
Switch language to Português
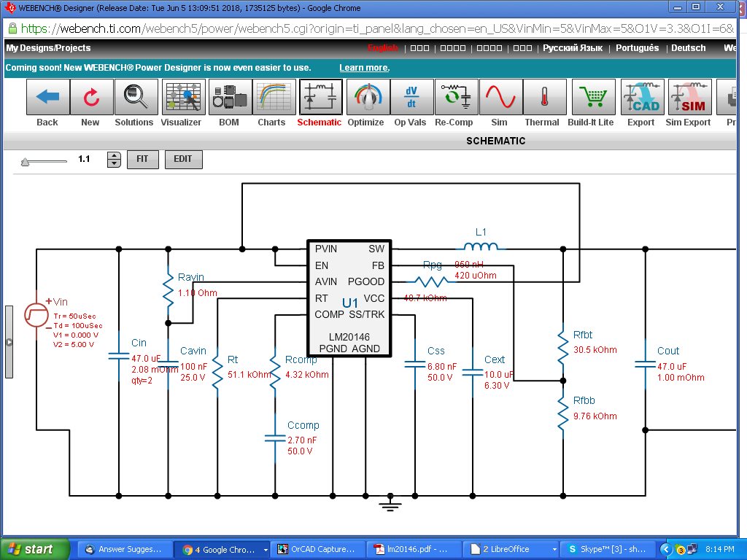[x=637, y=47]
